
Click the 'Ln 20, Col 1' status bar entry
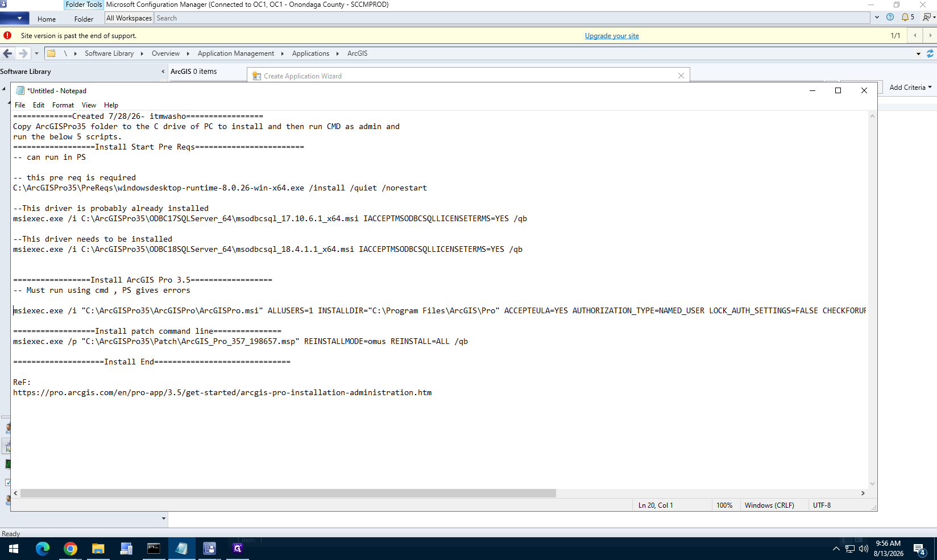point(655,505)
